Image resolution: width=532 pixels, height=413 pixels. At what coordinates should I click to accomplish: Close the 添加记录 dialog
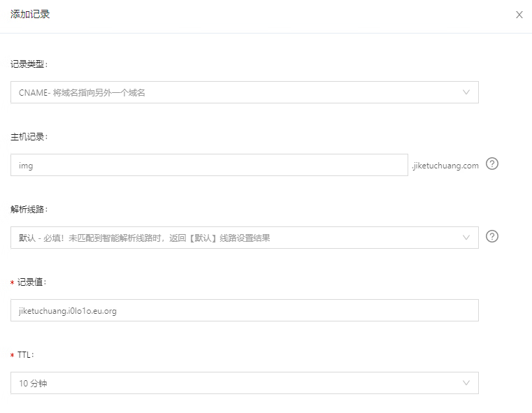[x=519, y=15]
